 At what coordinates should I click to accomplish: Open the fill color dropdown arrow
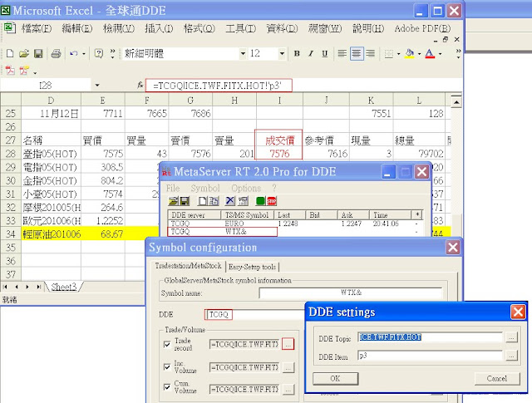pos(419,54)
